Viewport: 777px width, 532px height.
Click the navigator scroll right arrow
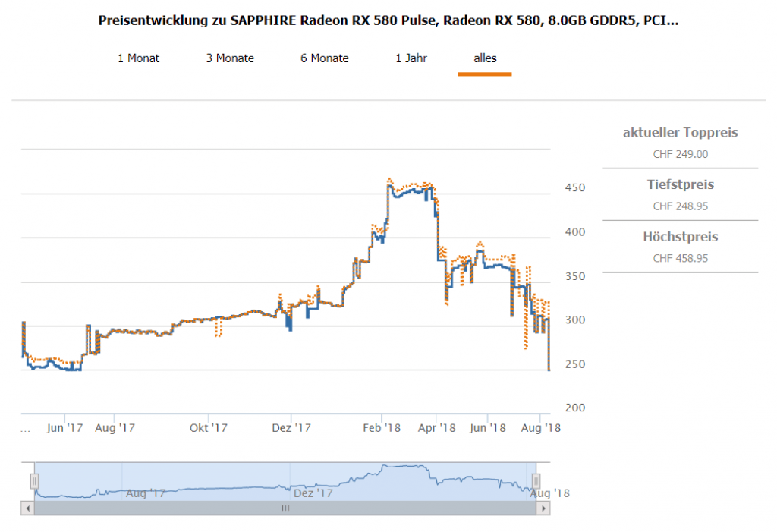543,508
